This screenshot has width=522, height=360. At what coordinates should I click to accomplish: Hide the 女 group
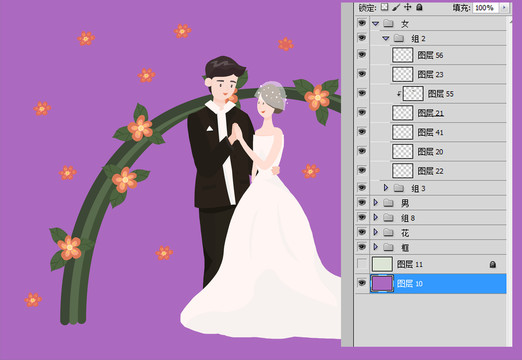click(x=362, y=23)
